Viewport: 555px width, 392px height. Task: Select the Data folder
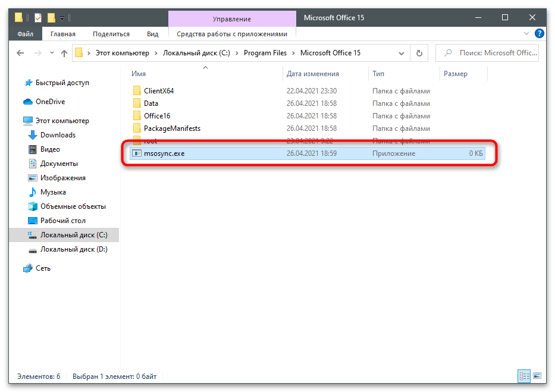(x=150, y=104)
